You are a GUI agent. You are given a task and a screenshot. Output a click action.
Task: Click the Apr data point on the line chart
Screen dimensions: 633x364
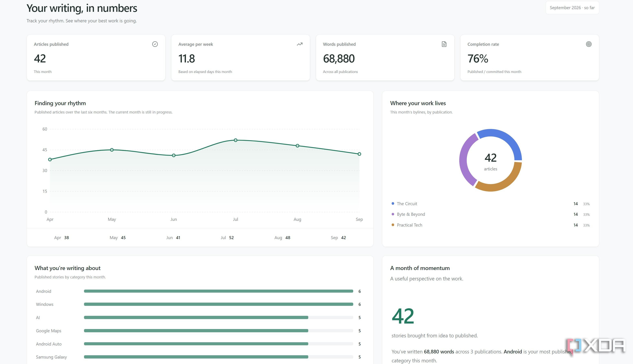coord(50,159)
